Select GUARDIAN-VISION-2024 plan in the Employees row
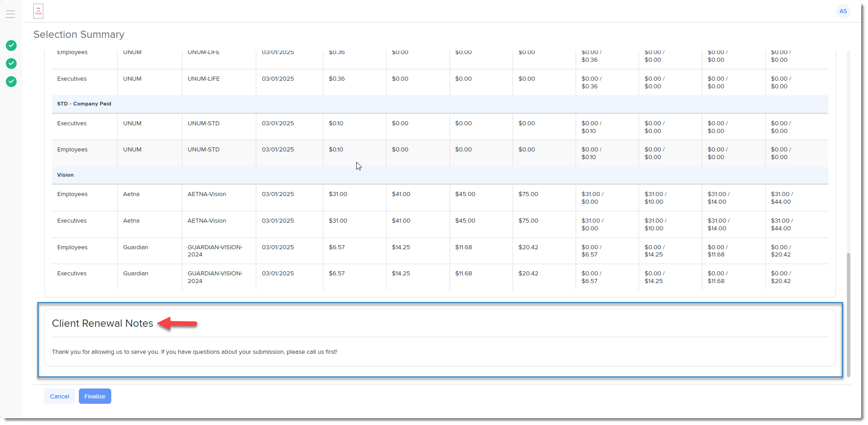This screenshot has height=425, width=868. (x=215, y=251)
